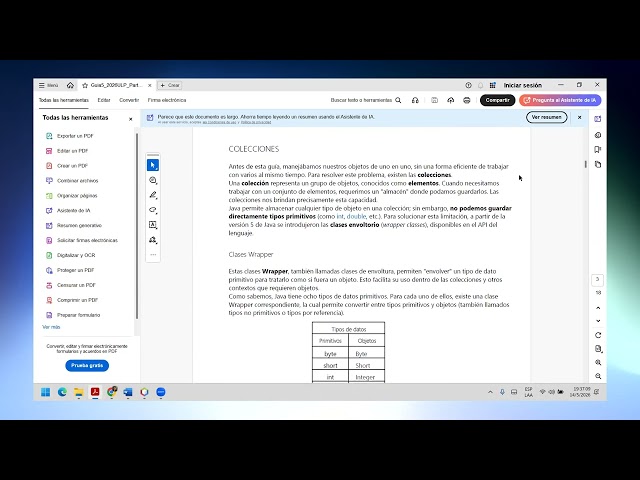The height and width of the screenshot is (480, 640).
Task: Click the current page number box
Action: (598, 280)
